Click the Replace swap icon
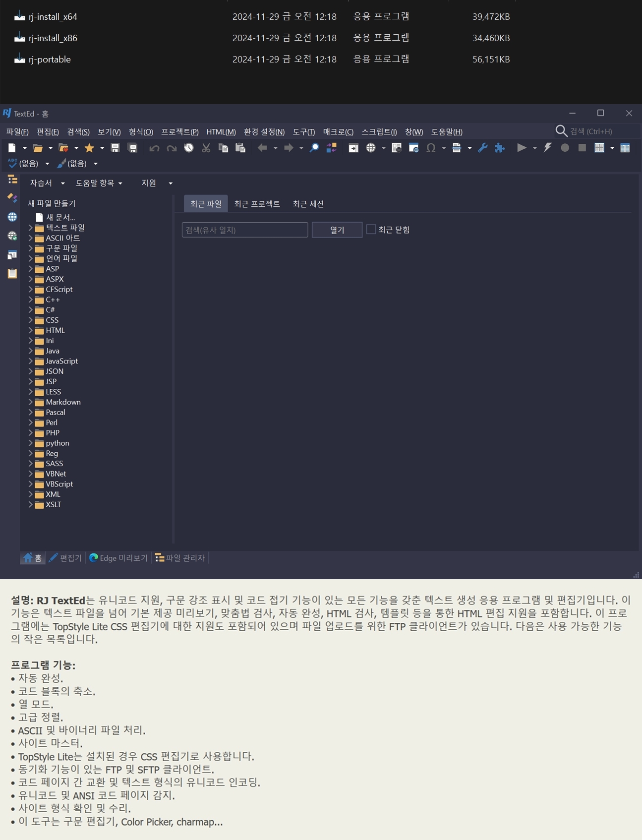Viewport: 642px width, 840px height. point(331,148)
